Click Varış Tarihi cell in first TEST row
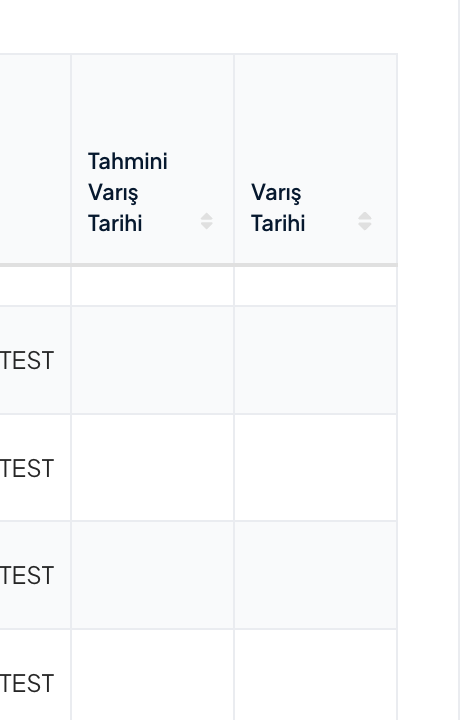The image size is (460, 720). pyautogui.click(x=316, y=360)
